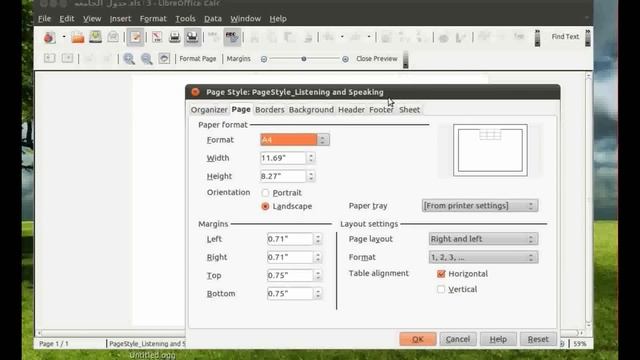Toggle the Margins button in preview bar
The height and width of the screenshot is (360, 640).
(238, 59)
